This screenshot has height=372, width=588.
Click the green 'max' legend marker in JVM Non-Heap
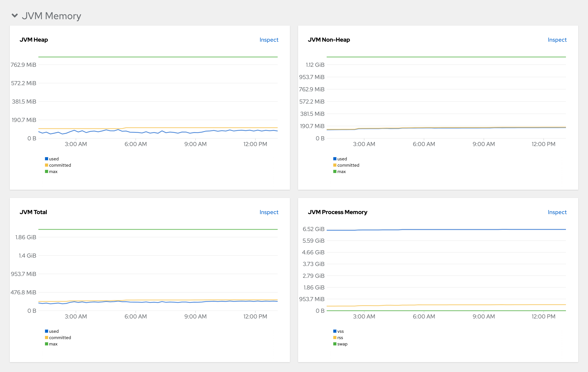click(335, 171)
